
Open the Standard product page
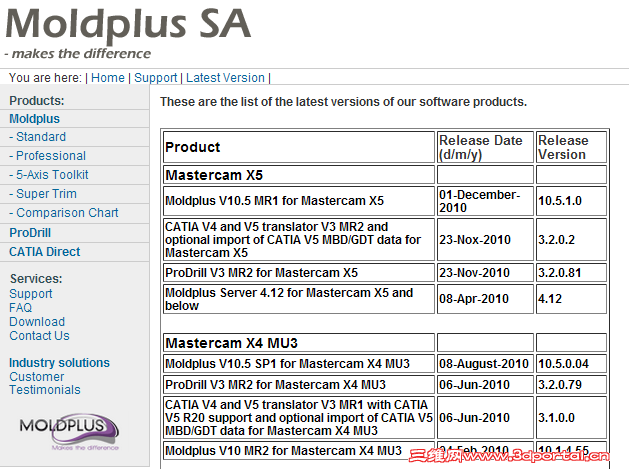coord(41,137)
